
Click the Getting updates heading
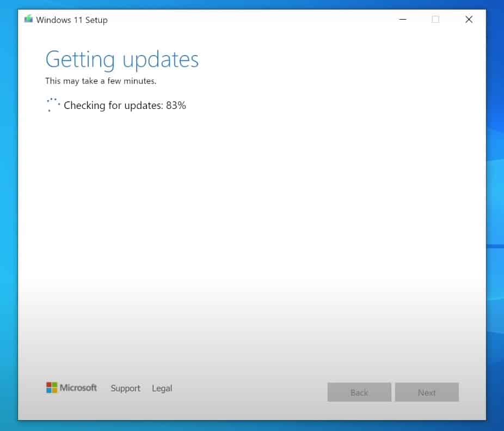point(122,59)
